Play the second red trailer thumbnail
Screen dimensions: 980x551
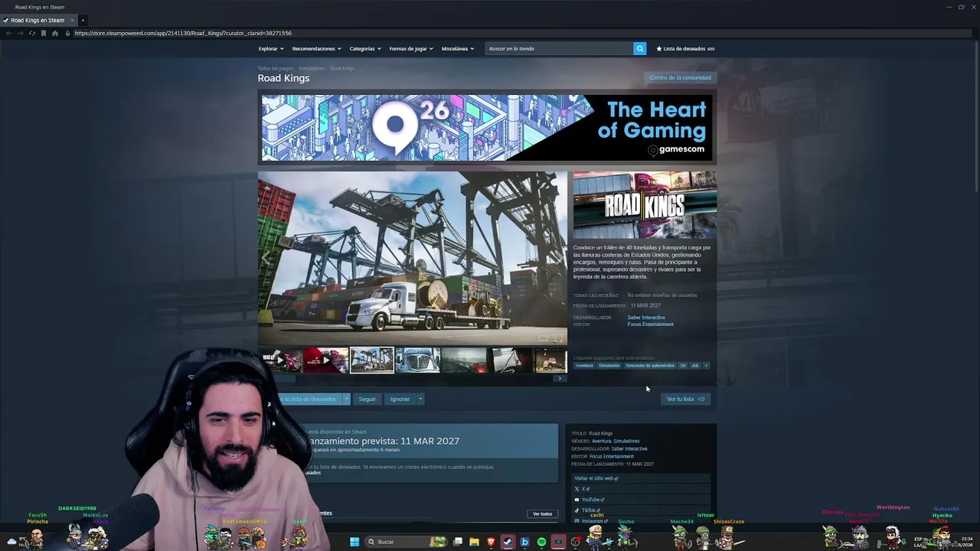[x=326, y=360]
